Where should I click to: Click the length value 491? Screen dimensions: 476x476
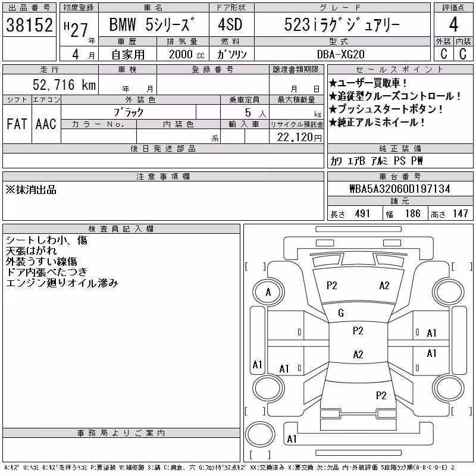362,214
